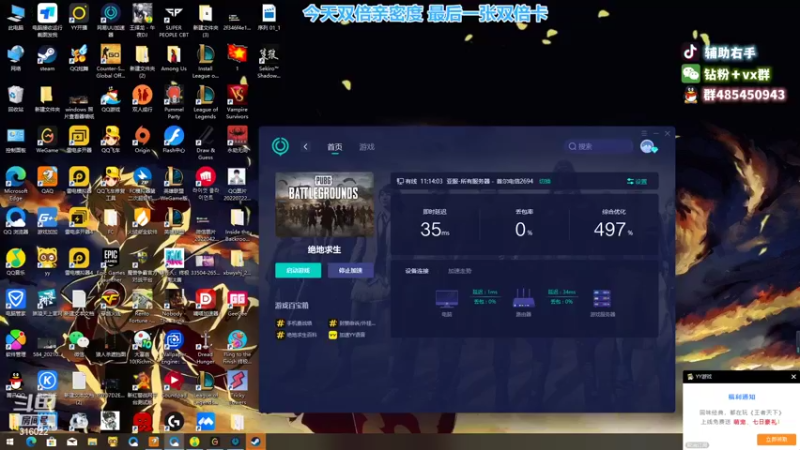The image size is (800, 450).
Task: Close the YY游戏 notification popup
Action: click(x=793, y=377)
